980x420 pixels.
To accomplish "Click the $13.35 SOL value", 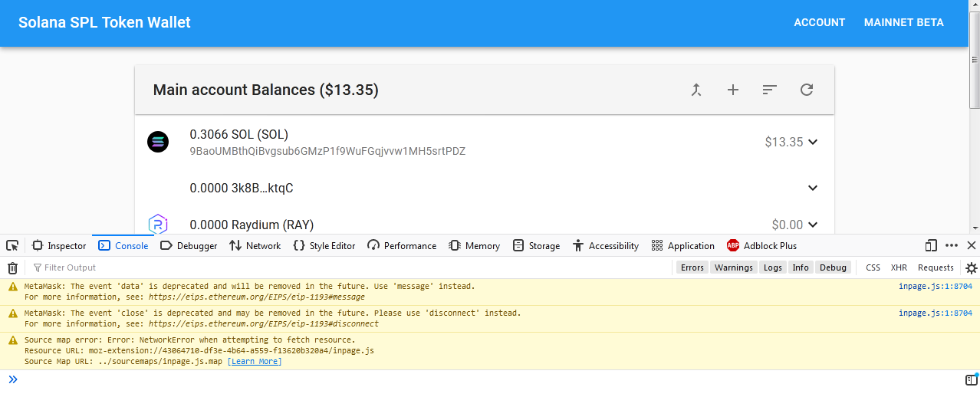I will 784,142.
